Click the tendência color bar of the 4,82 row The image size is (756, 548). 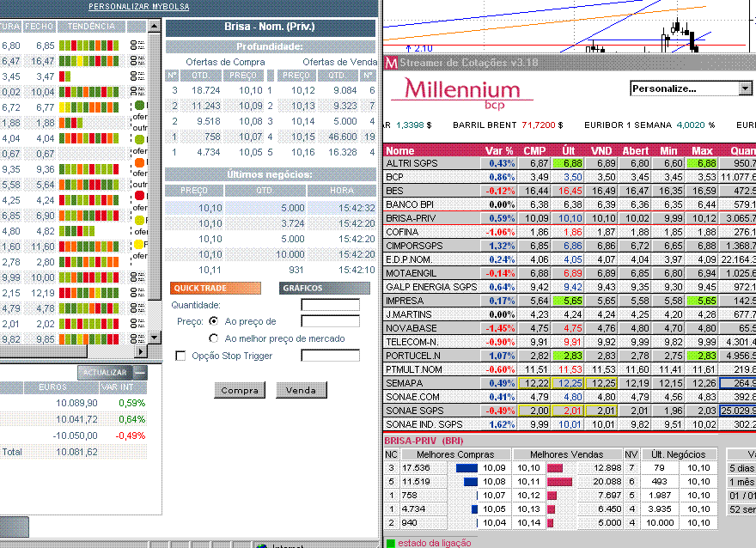76,231
